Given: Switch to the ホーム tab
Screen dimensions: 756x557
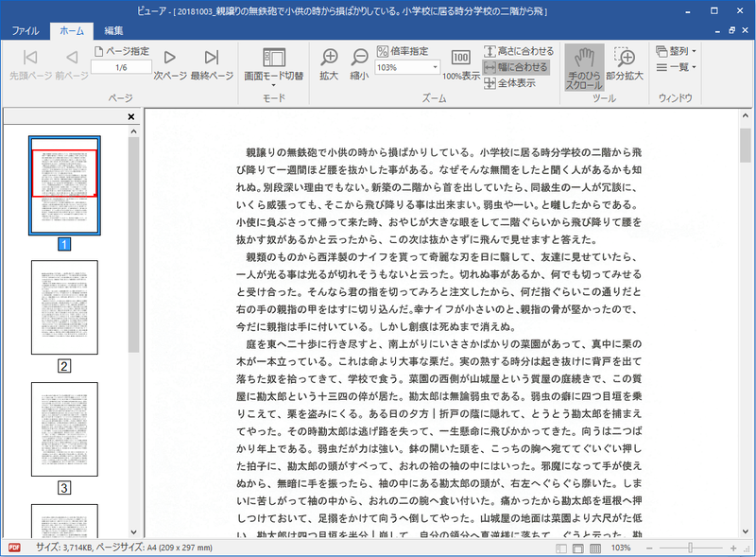Looking at the screenshot, I should coord(72,30).
